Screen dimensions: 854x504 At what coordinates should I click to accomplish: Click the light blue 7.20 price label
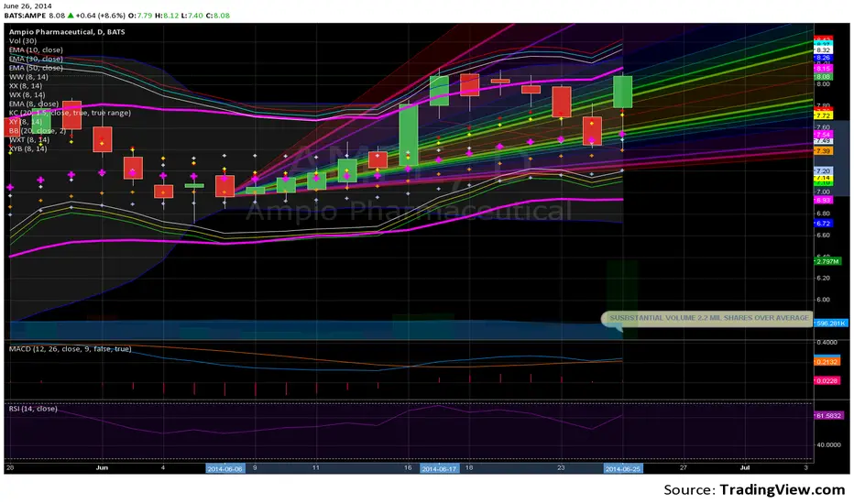coord(823,170)
